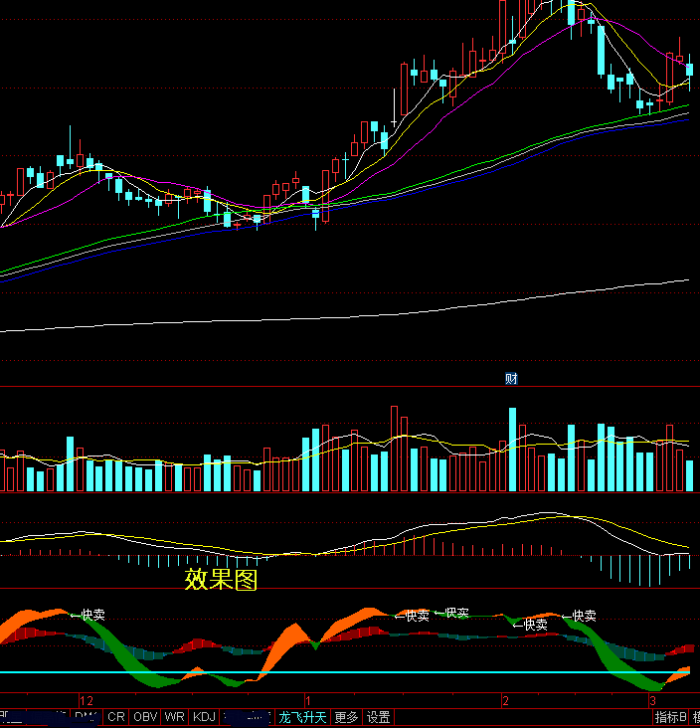Click the month 1 timeline marker
The width and height of the screenshot is (700, 728).
(308, 700)
